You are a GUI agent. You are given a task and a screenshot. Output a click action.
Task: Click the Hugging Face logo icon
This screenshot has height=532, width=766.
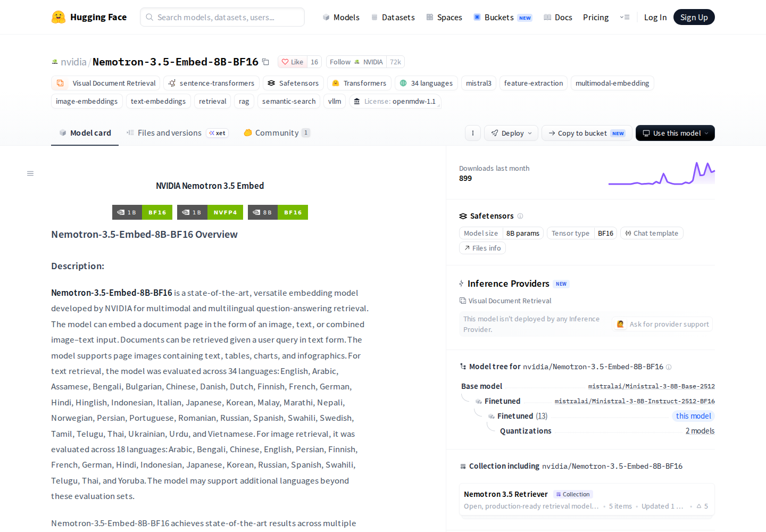(59, 17)
